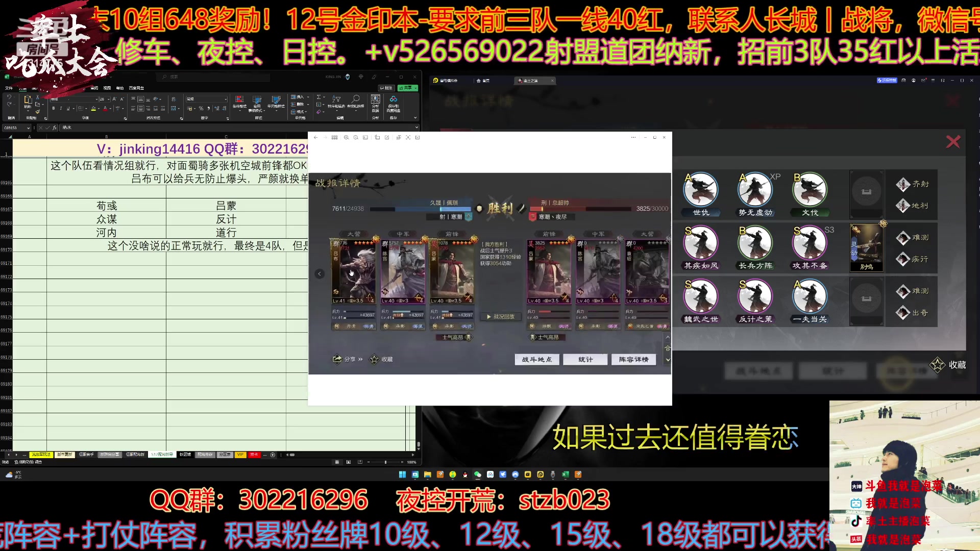This screenshot has height=551, width=980.
Task: Click the Undo arrow in Excel ribbon
Action: click(x=9, y=97)
